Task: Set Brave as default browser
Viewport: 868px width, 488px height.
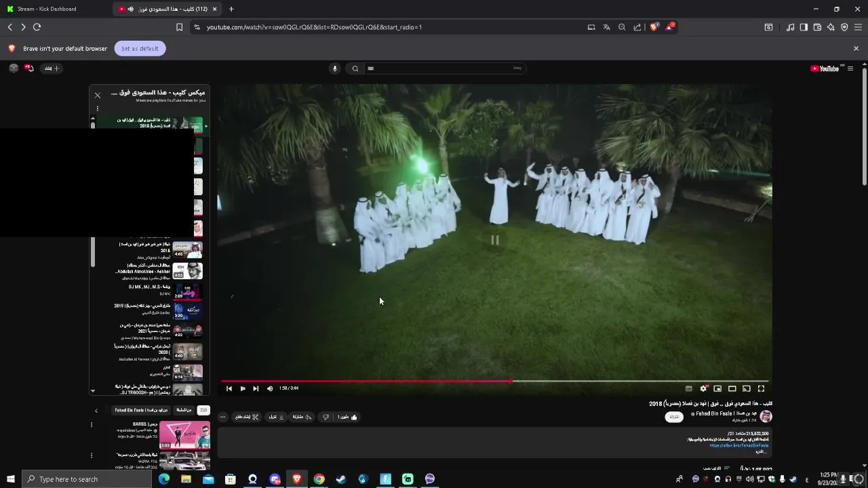Action: 140,49
